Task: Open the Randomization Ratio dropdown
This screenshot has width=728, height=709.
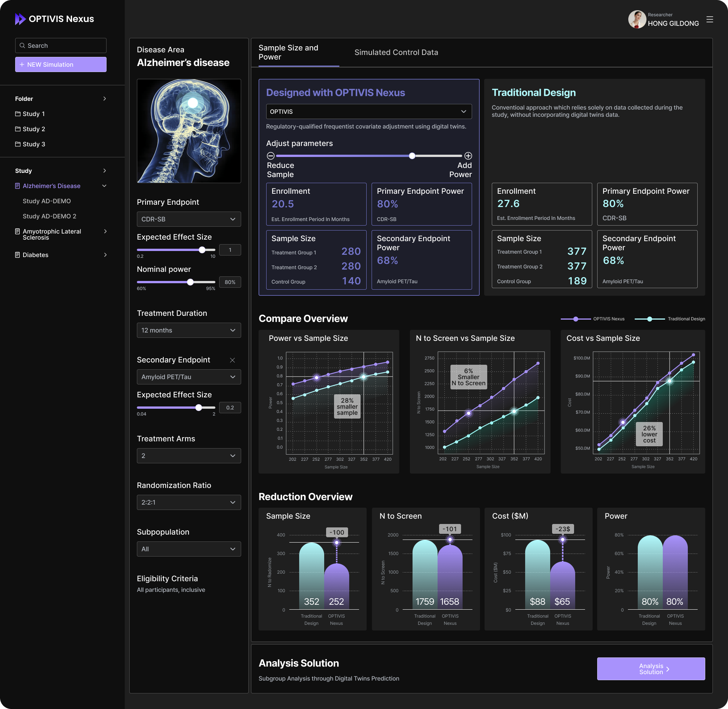Action: 189,502
